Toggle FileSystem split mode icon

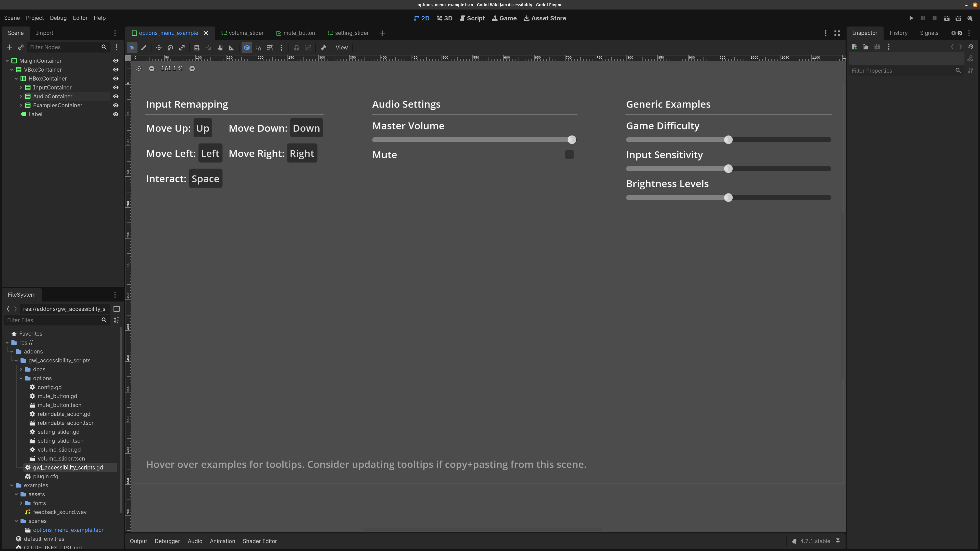point(117,309)
